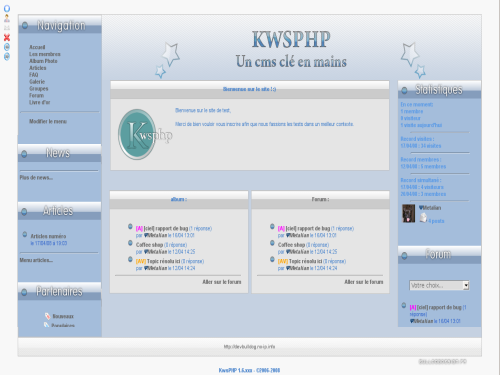Open Forum in the Navigation list
The height and width of the screenshot is (375, 500).
36,95
